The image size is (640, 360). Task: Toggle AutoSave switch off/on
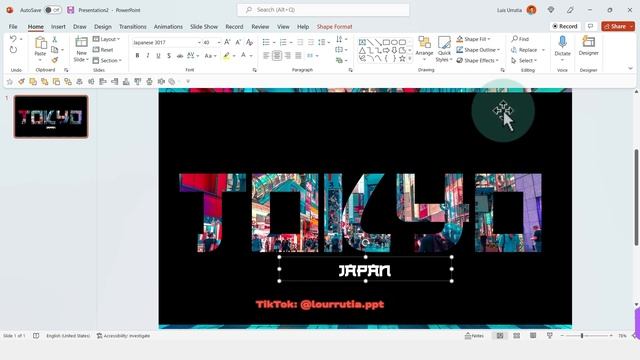coord(53,10)
